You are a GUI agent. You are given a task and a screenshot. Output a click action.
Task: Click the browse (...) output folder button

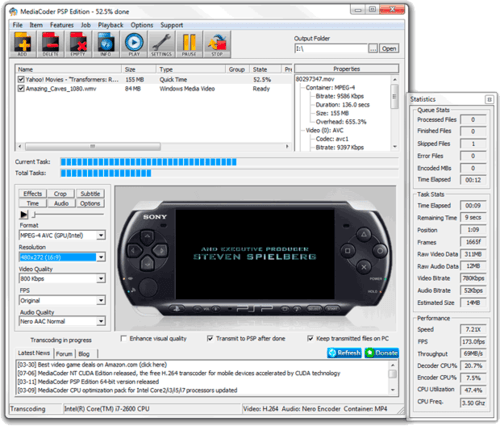[373, 49]
